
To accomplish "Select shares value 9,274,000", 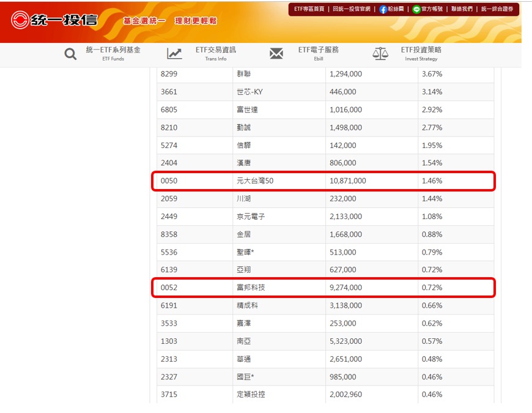I will coord(345,288).
